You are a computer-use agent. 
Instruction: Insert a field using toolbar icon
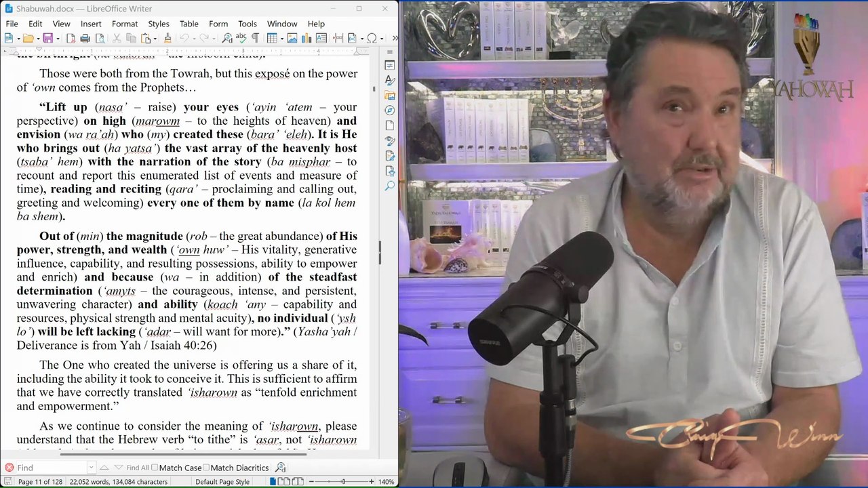(x=352, y=39)
